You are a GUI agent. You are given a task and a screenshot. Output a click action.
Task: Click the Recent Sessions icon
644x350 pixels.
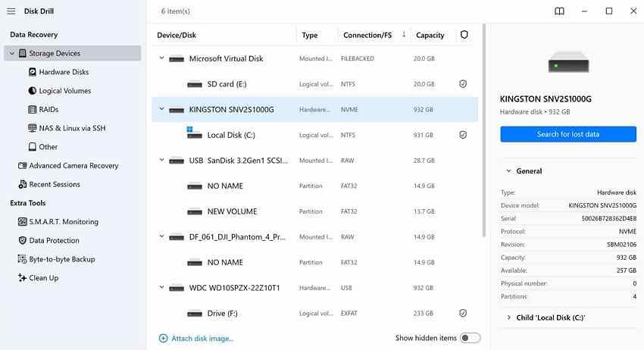click(x=23, y=184)
